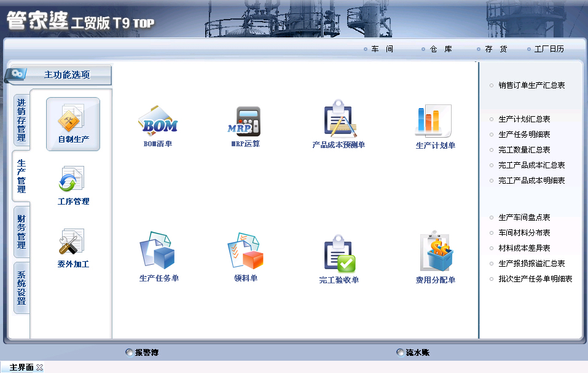The height and width of the screenshot is (373, 588).
Task: Select 工序管理 module icon
Action: point(73,185)
